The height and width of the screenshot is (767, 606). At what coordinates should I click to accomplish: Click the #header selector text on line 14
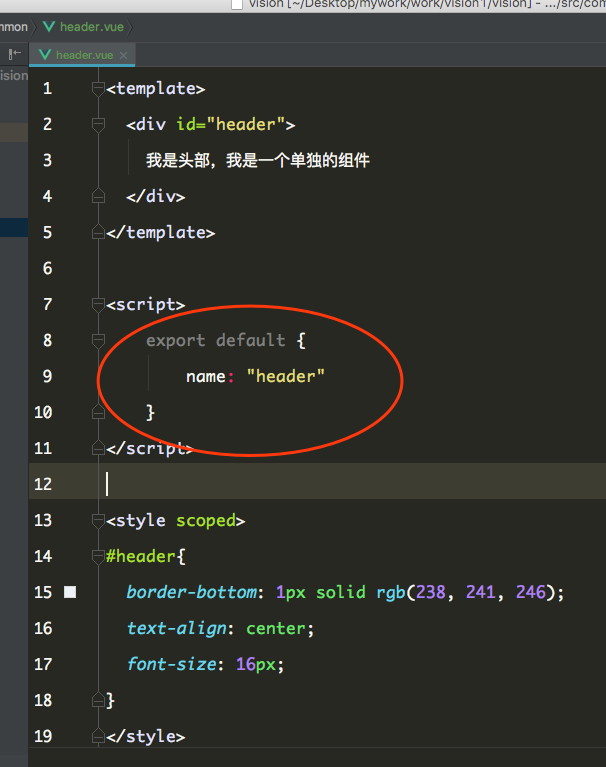coord(141,557)
